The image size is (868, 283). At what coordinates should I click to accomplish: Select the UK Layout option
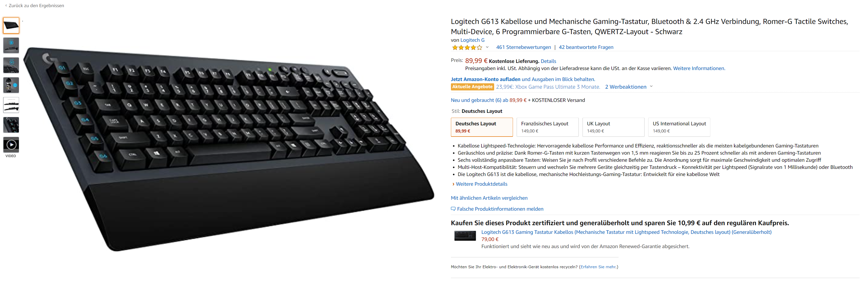(613, 127)
